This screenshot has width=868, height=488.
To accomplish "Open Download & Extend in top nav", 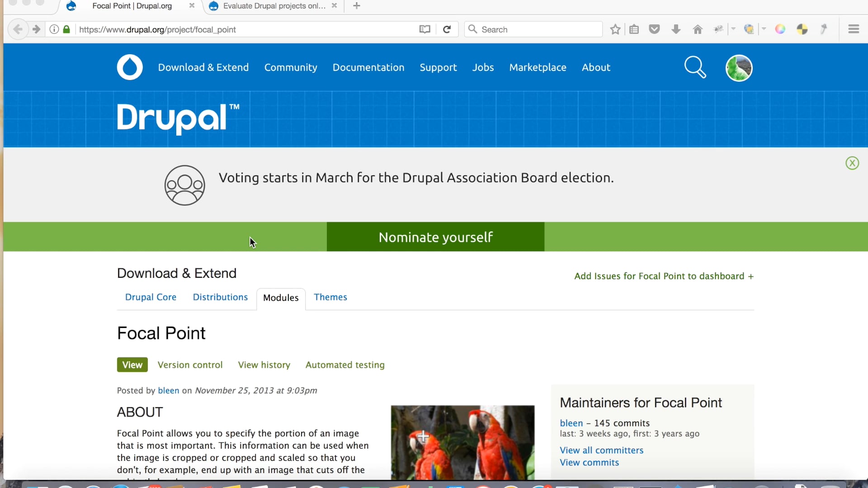I will [x=203, y=67].
